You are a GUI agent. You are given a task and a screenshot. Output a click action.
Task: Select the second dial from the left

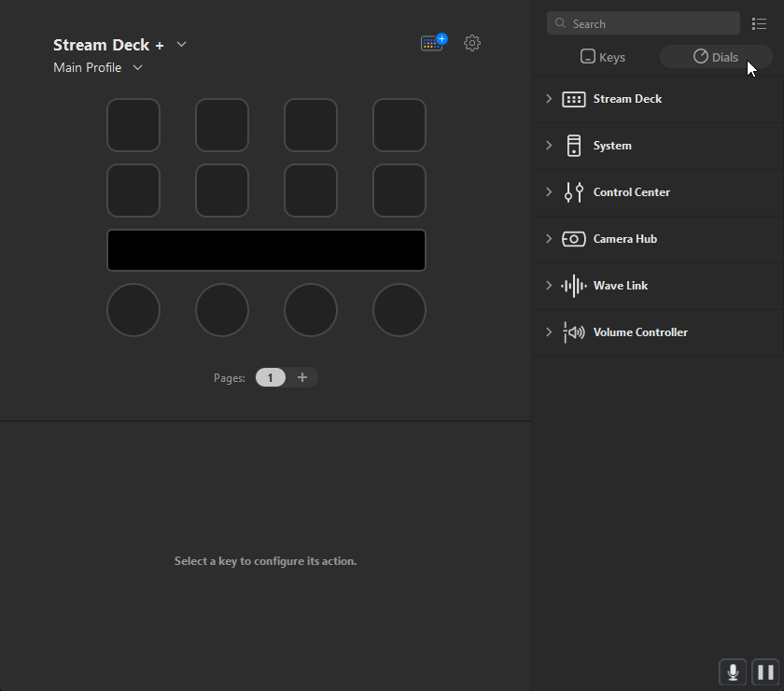pos(222,310)
